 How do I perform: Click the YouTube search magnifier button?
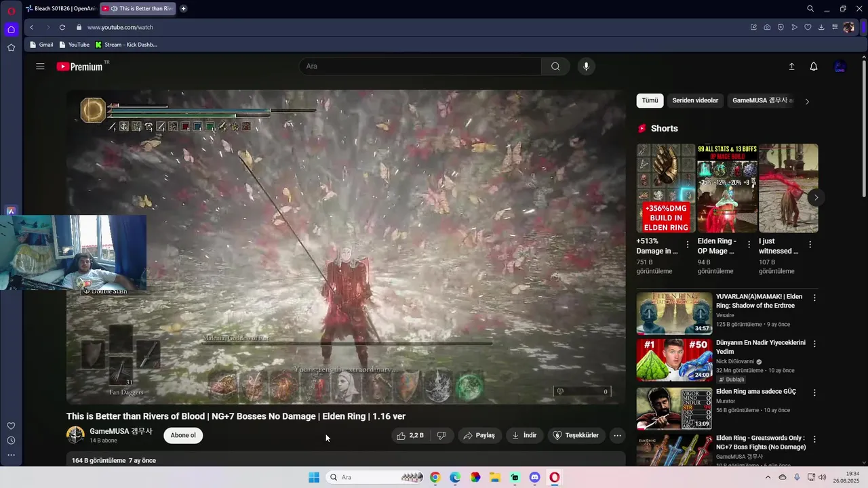click(555, 66)
